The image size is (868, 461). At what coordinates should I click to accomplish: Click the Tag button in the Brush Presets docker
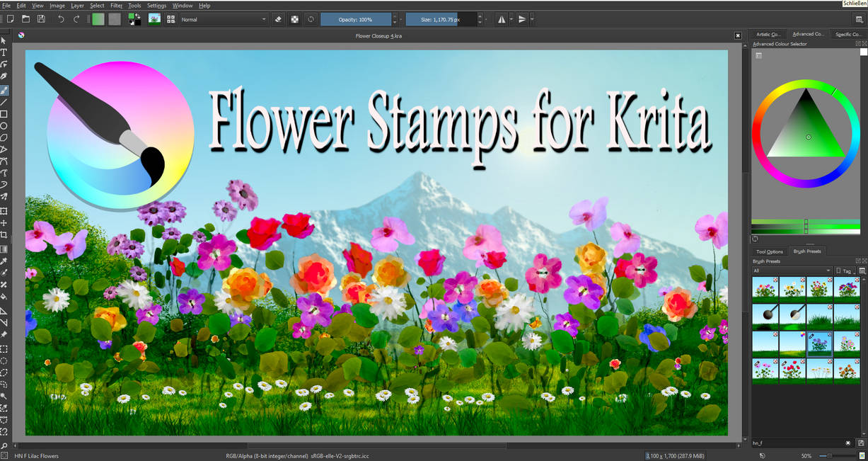pyautogui.click(x=845, y=271)
